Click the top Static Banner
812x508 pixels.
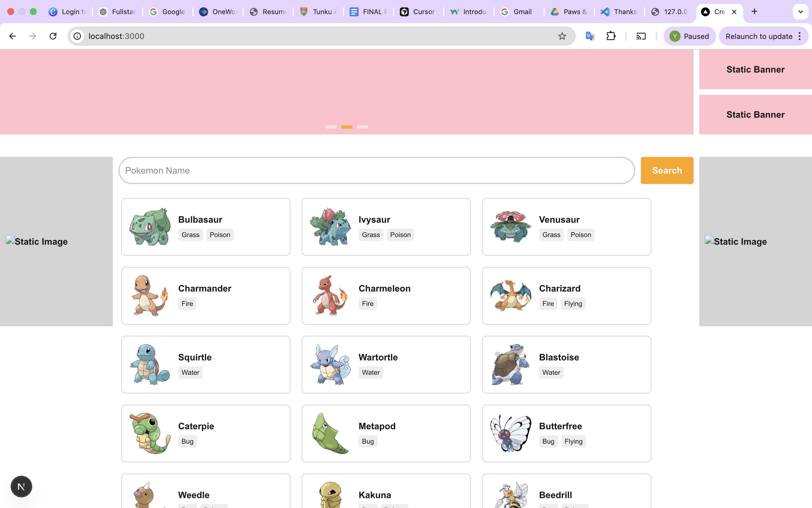(755, 69)
